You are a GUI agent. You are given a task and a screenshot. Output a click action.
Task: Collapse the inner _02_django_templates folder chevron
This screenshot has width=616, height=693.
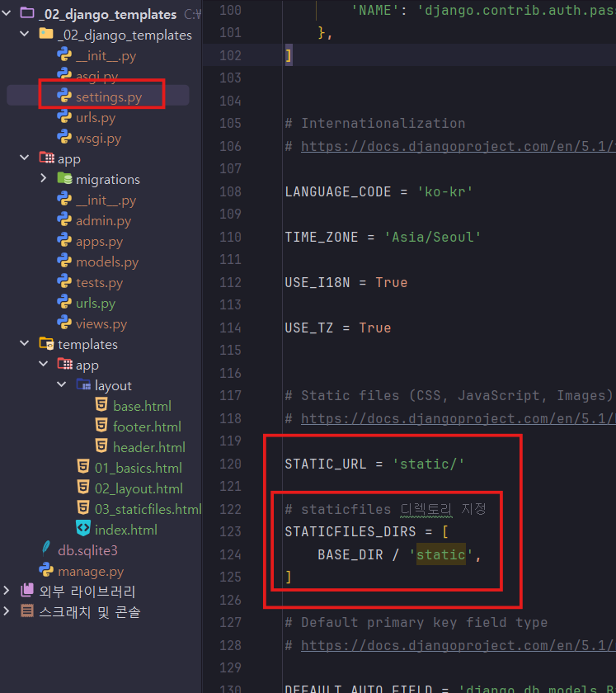pyautogui.click(x=25, y=34)
